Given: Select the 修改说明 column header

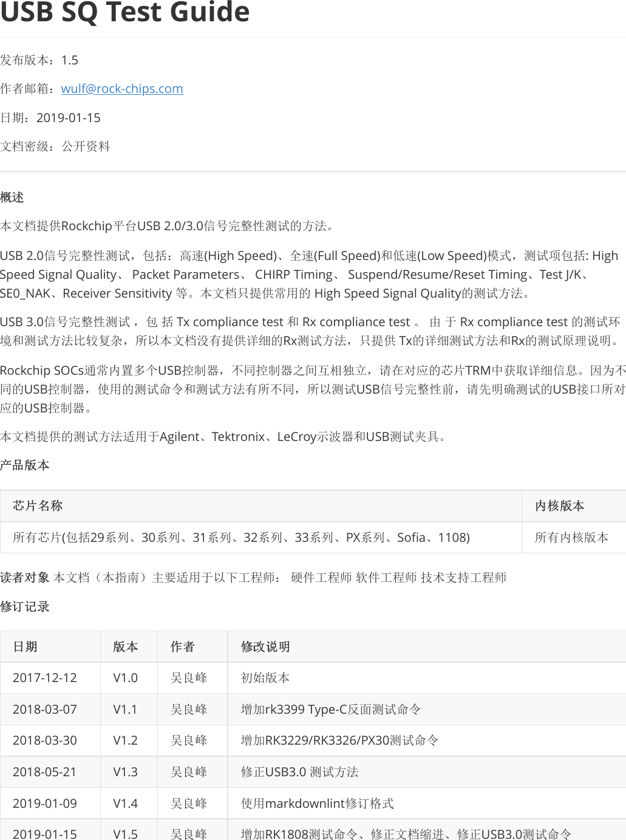Looking at the screenshot, I should click(265, 646).
